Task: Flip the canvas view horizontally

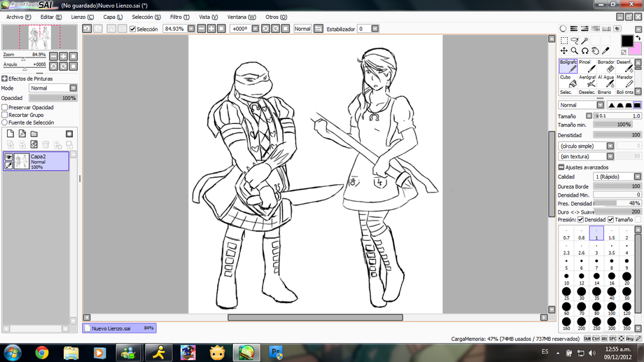Action: point(318,29)
